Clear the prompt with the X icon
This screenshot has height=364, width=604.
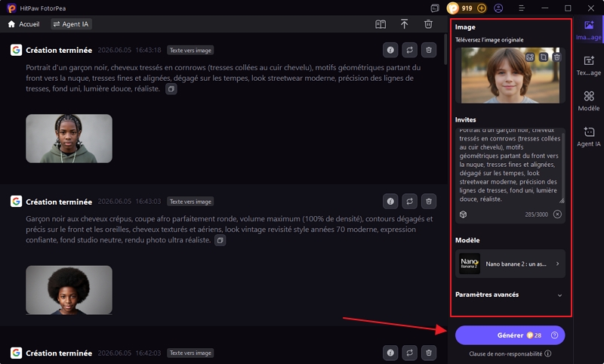(557, 214)
